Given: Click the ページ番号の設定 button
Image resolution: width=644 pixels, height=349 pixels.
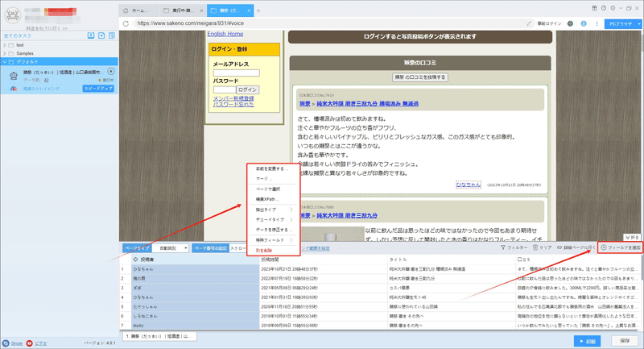Looking at the screenshot, I should pos(210,248).
